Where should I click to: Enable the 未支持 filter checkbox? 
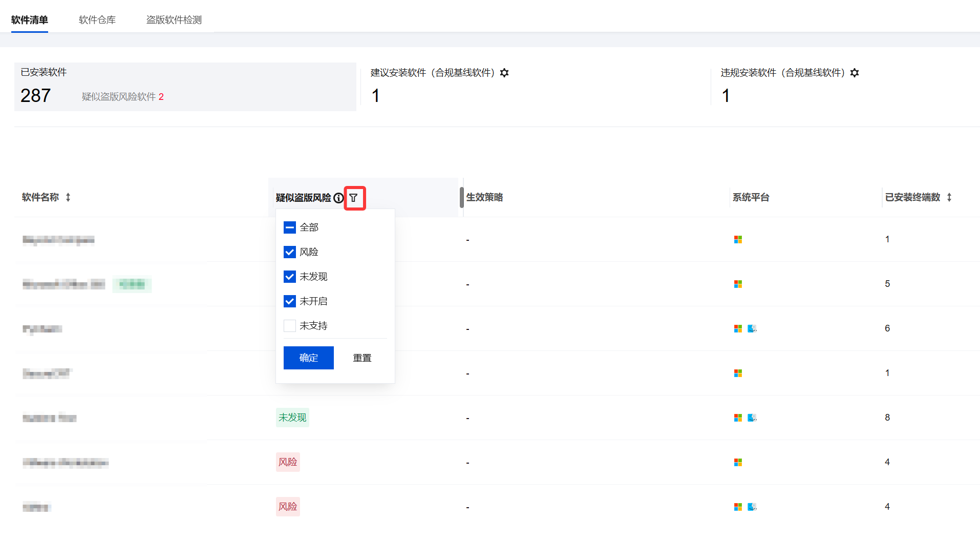click(290, 326)
